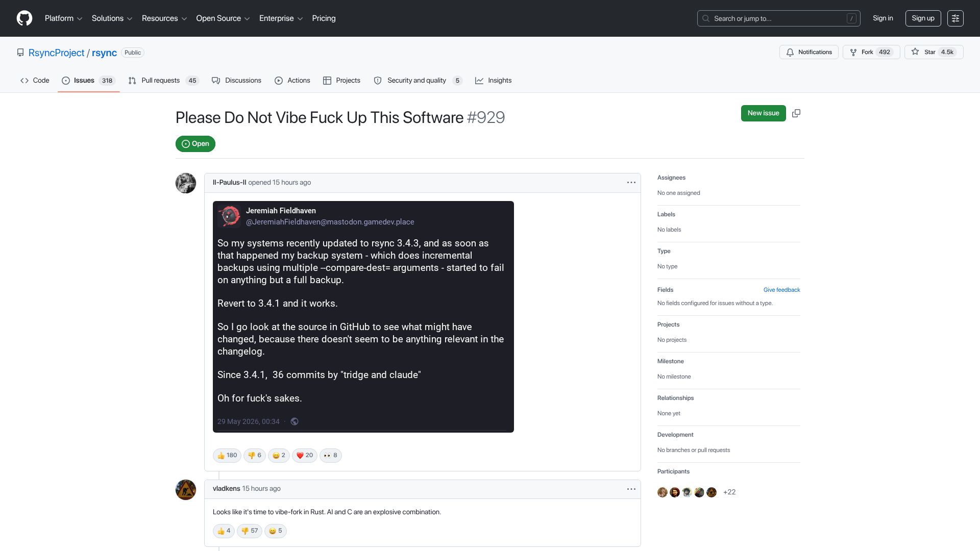The width and height of the screenshot is (980, 551).
Task: Open the Pricing page link
Action: [324, 18]
